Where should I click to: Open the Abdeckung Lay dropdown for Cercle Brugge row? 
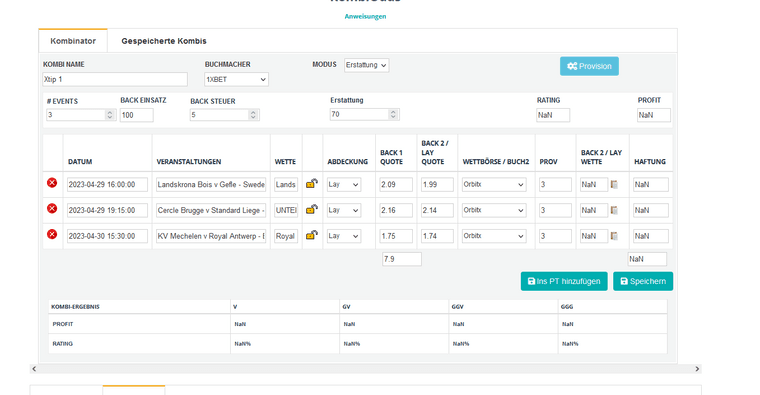pos(344,210)
